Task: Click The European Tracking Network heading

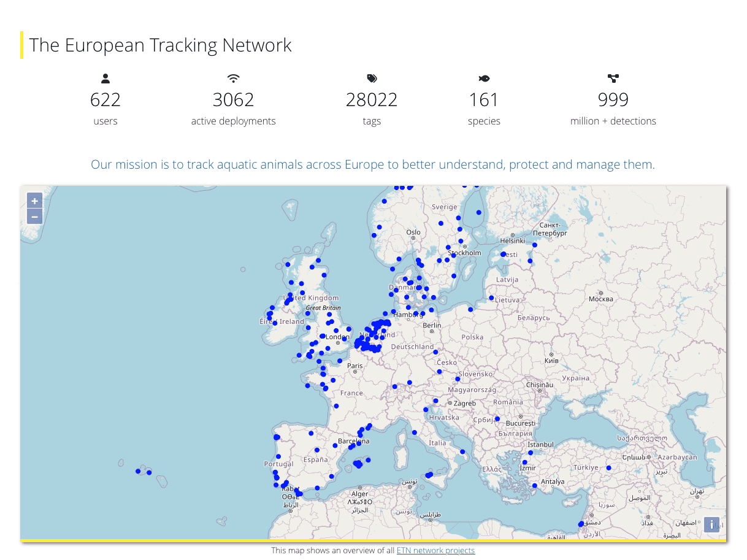Action: [x=160, y=45]
